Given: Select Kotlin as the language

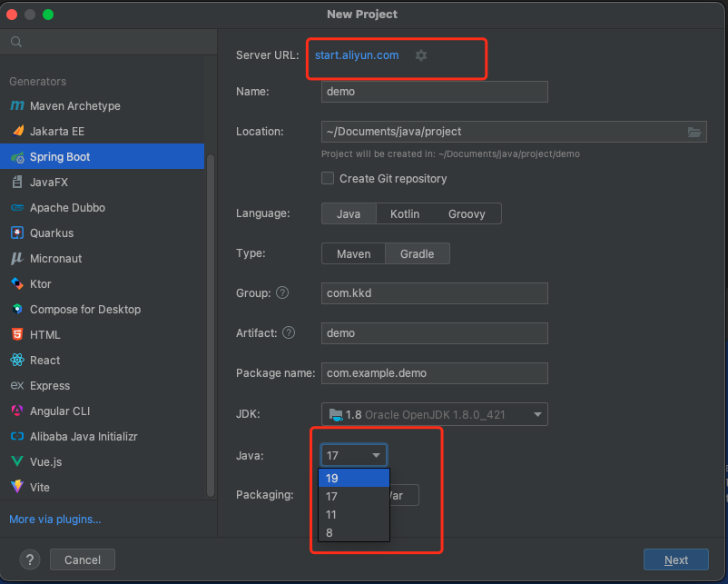Looking at the screenshot, I should (x=405, y=213).
